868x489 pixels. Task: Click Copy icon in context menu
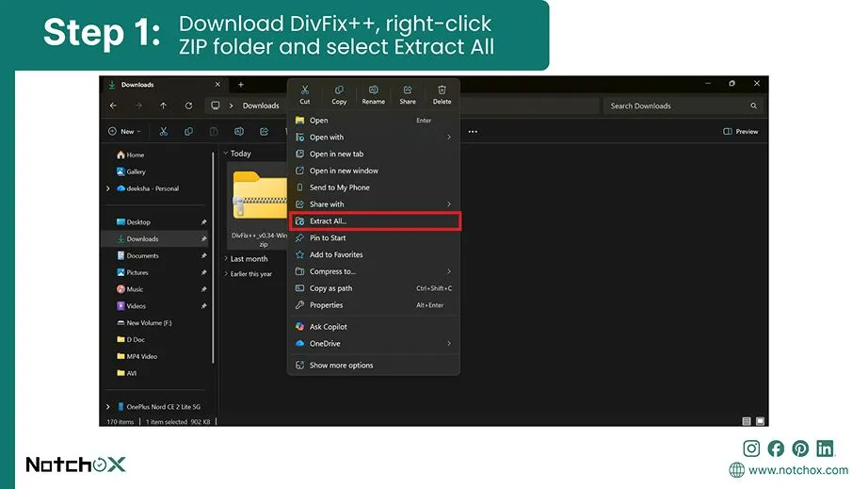[x=339, y=94]
